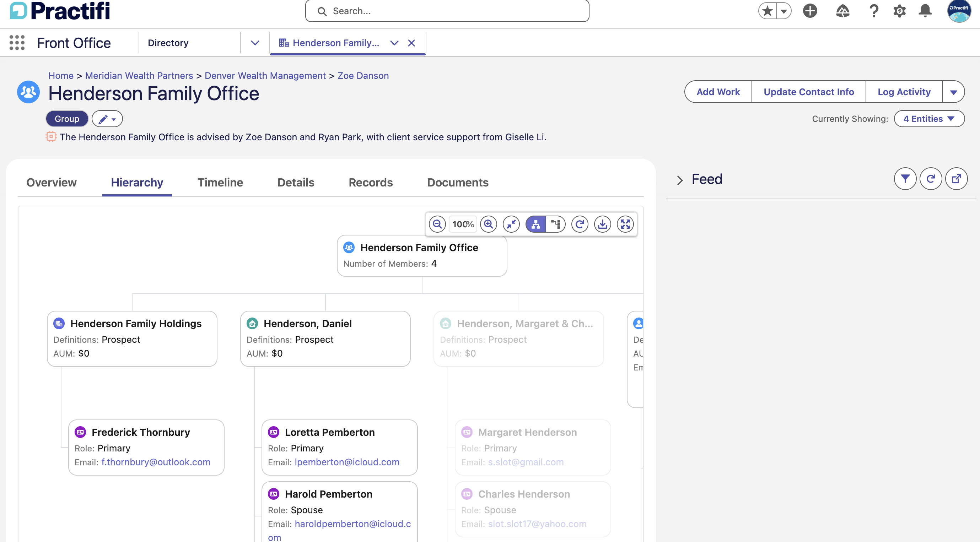The height and width of the screenshot is (542, 980).
Task: Close the Henderson Family workspace tab
Action: pyautogui.click(x=411, y=43)
